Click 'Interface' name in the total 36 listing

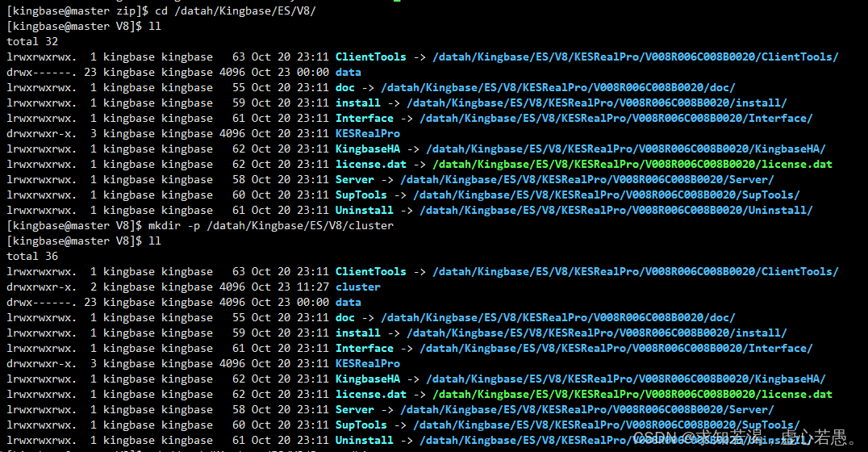pos(365,349)
